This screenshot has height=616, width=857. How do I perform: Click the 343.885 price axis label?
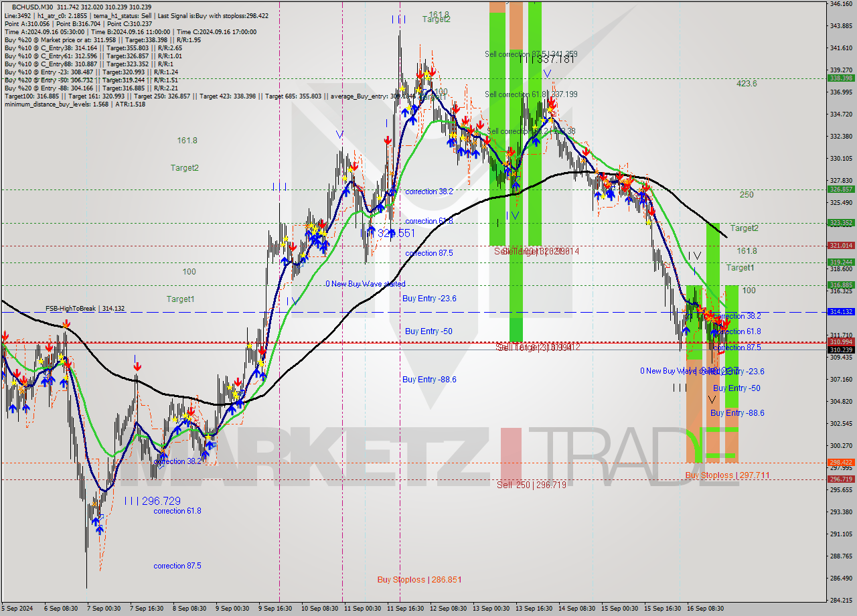coord(840,26)
